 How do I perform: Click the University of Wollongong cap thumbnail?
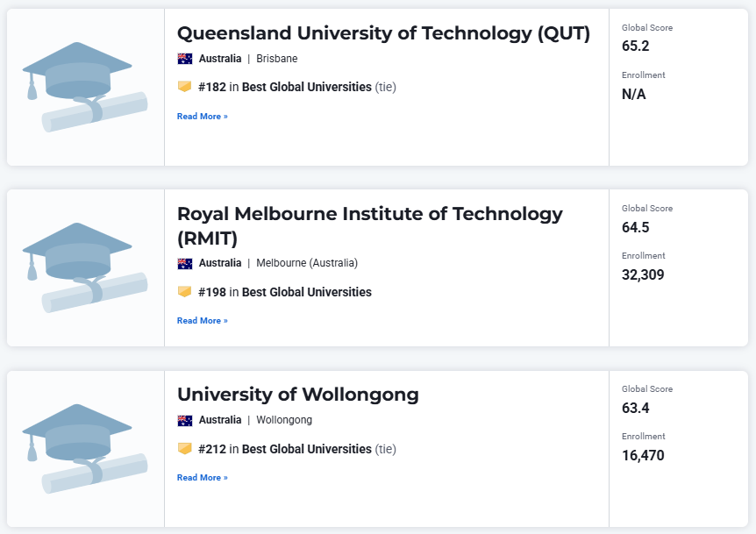(x=85, y=449)
